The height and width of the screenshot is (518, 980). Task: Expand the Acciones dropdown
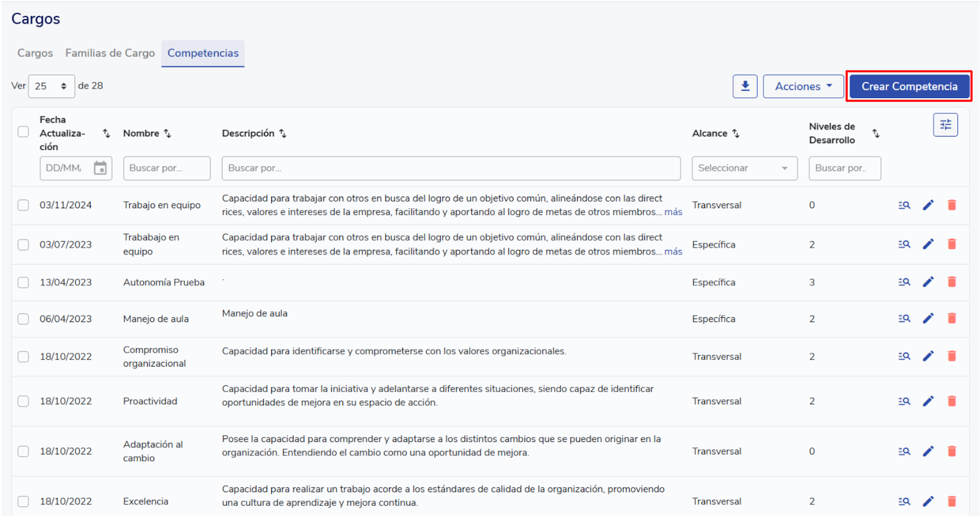coord(803,86)
